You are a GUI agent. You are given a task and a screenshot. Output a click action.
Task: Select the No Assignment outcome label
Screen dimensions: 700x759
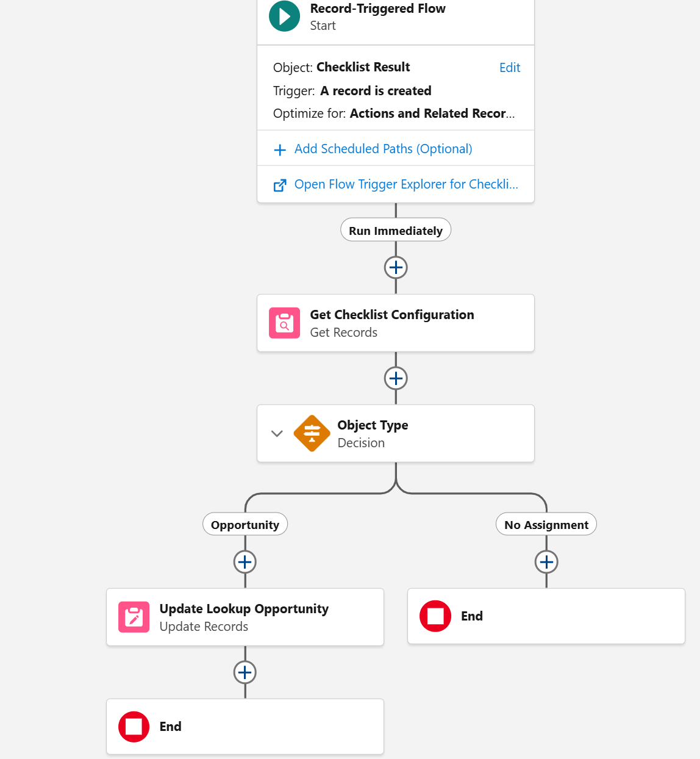point(546,525)
